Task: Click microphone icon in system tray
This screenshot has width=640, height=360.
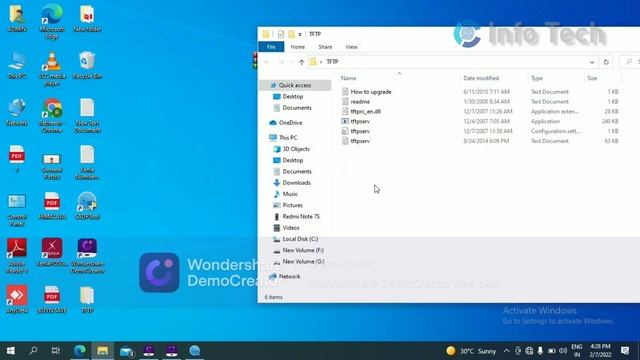Action: point(540,351)
